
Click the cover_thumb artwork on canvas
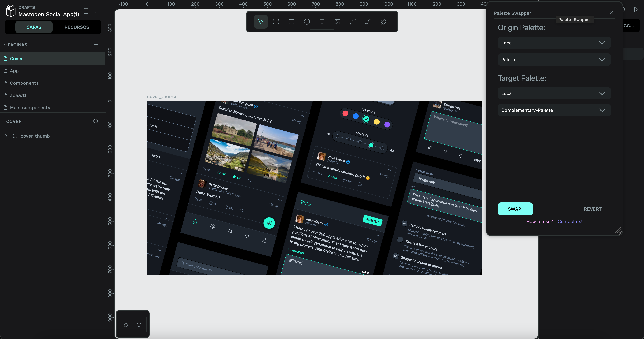tap(314, 188)
